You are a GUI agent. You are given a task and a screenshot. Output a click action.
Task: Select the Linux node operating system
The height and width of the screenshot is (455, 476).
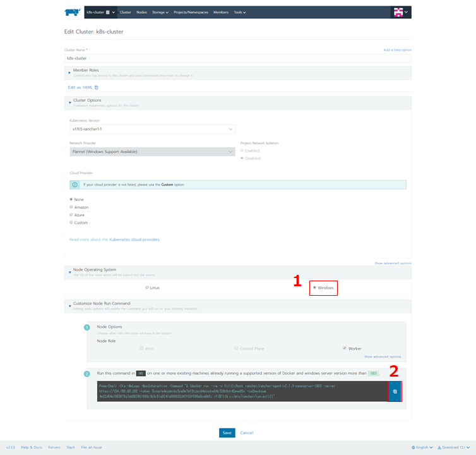147,288
